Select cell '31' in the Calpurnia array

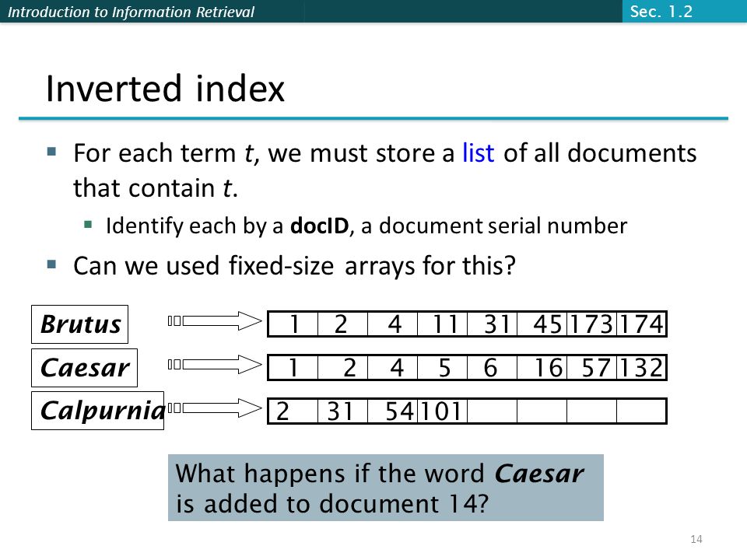(x=342, y=411)
